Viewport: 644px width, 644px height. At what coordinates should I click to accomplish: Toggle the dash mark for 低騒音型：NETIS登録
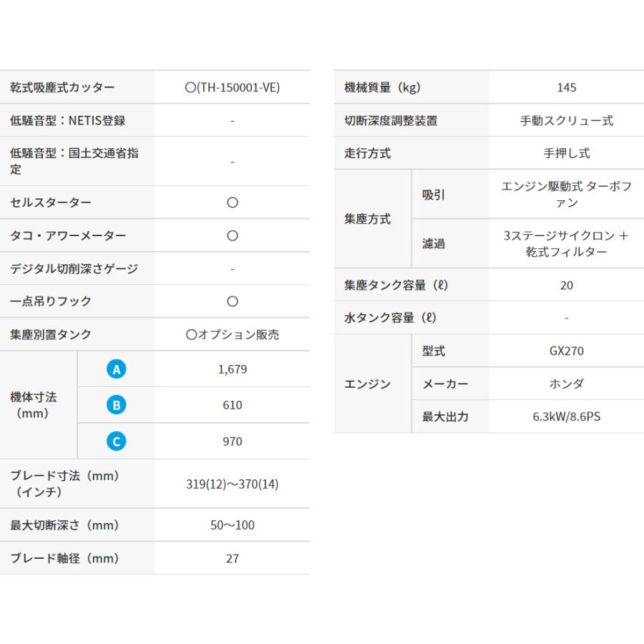tap(231, 119)
